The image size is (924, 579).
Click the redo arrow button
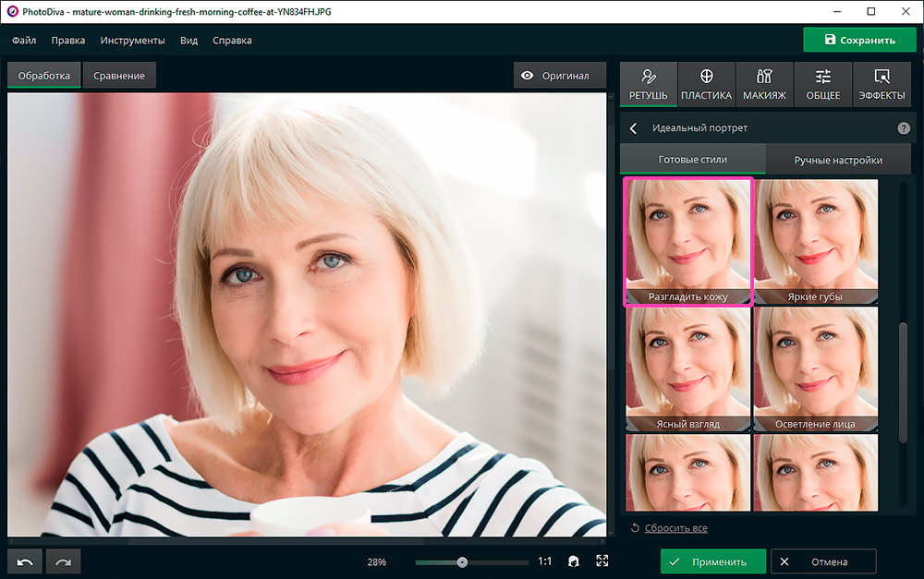(x=63, y=561)
